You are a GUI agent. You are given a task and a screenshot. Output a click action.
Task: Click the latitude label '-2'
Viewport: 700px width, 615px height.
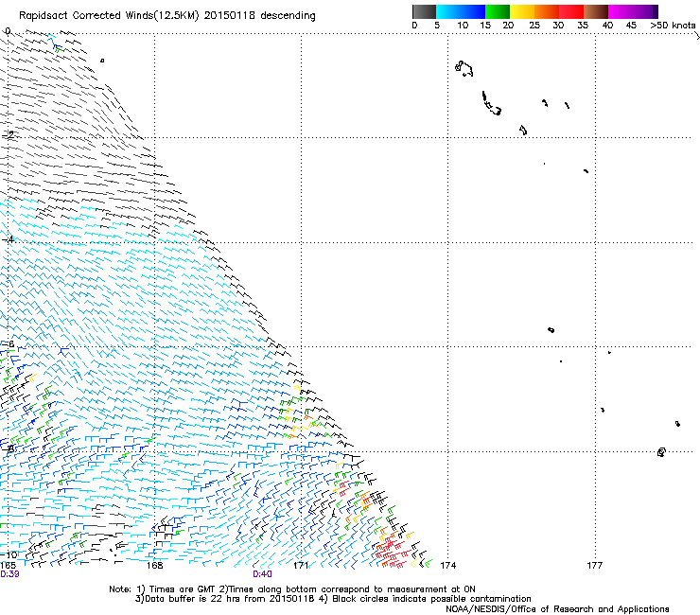point(9,135)
